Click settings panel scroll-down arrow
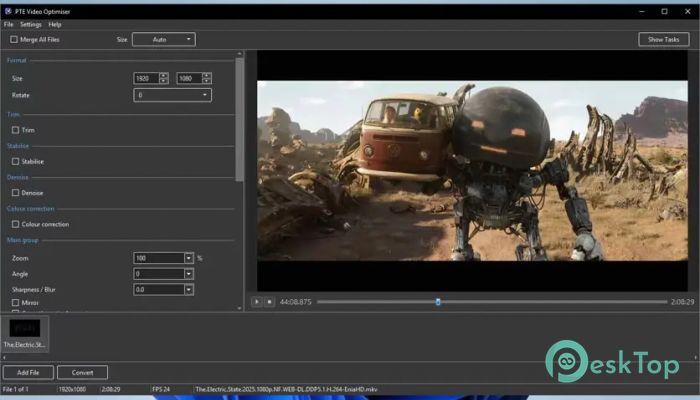The image size is (700, 400). tap(240, 308)
